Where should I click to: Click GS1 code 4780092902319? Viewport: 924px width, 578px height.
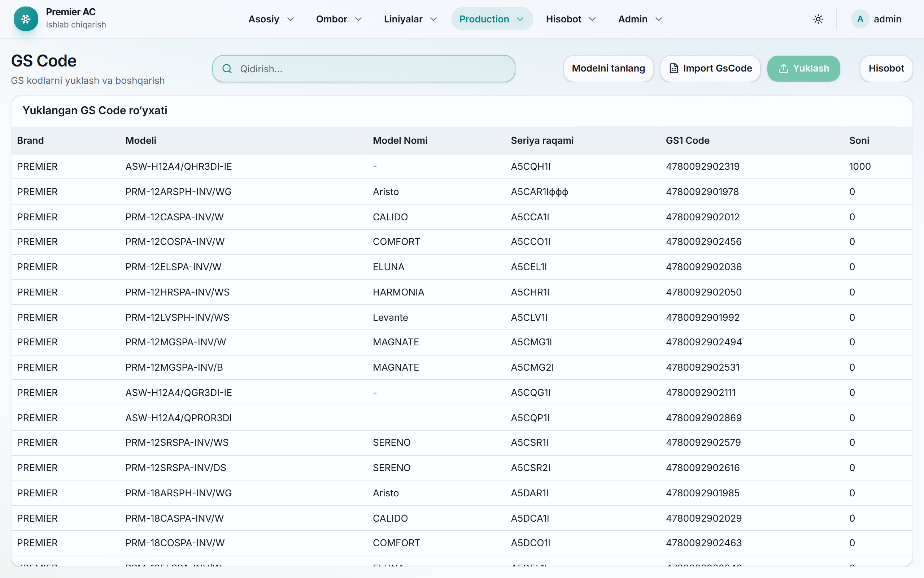point(702,166)
